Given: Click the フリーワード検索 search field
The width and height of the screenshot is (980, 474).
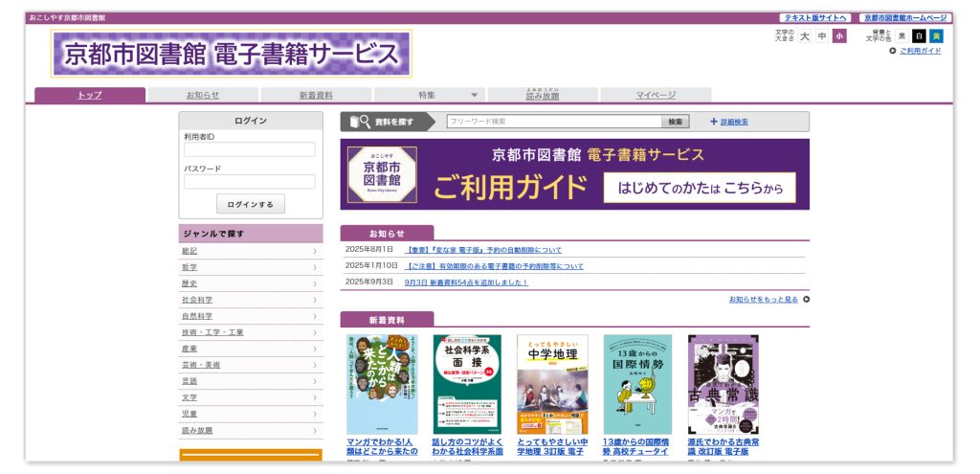Looking at the screenshot, I should pyautogui.click(x=554, y=122).
